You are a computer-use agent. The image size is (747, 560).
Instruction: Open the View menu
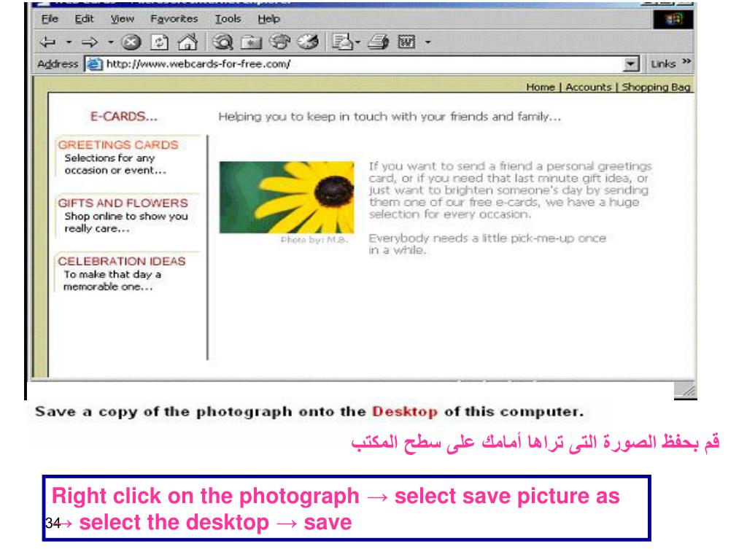click(123, 19)
